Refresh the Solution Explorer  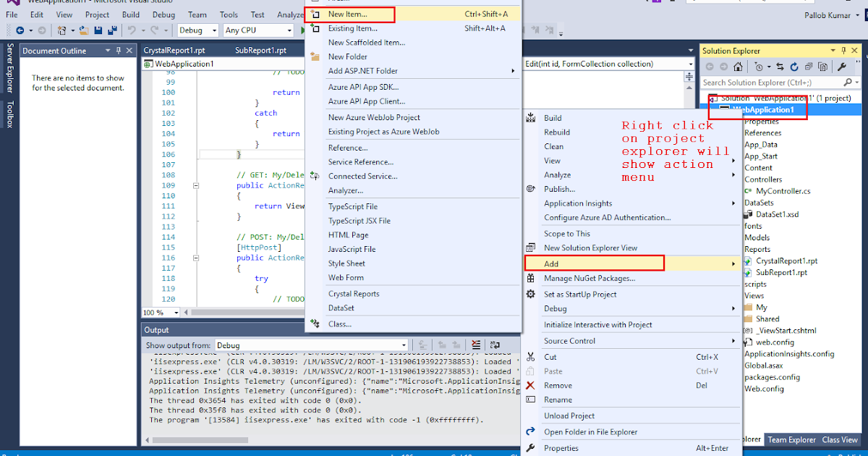pos(794,66)
